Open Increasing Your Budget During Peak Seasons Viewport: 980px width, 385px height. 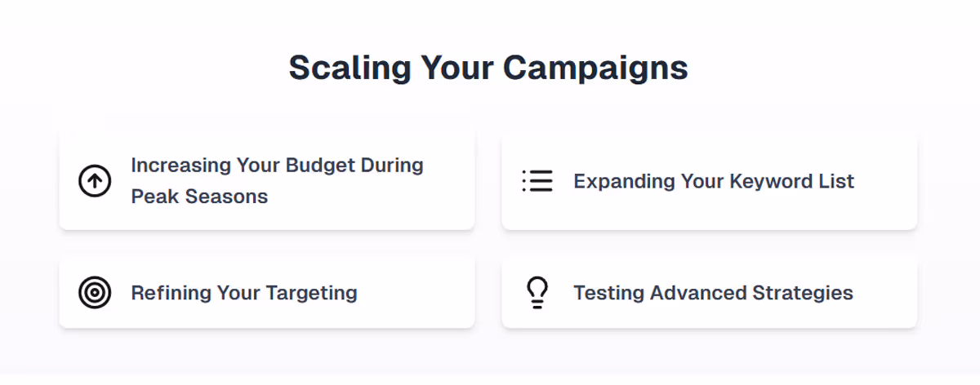pyautogui.click(x=277, y=180)
